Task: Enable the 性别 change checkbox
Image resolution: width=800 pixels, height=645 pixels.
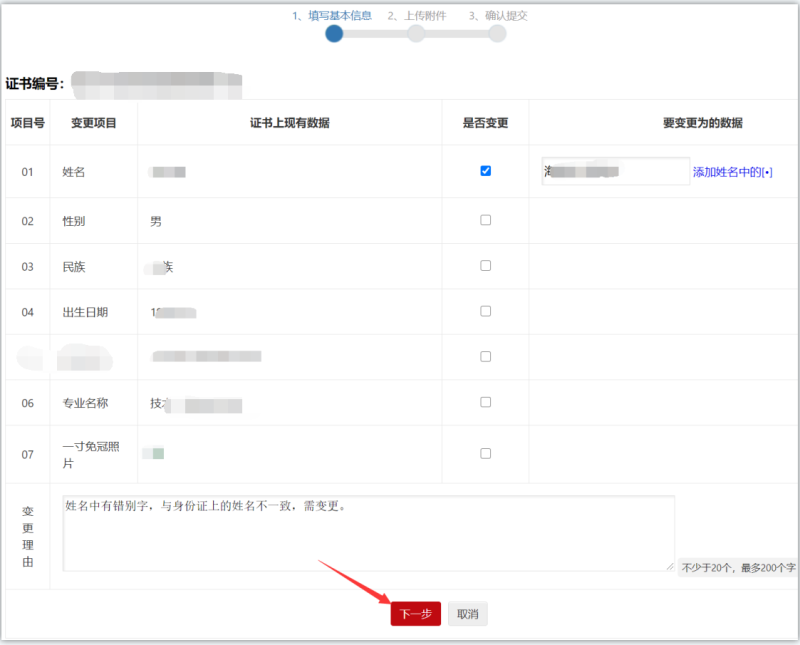Action: 485,222
